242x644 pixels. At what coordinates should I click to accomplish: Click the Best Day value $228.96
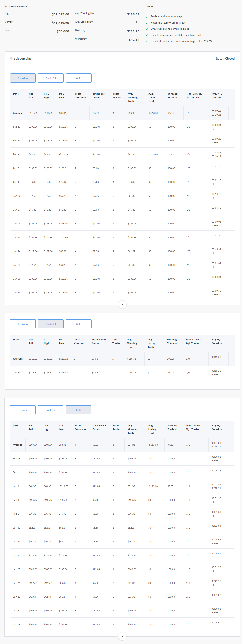click(x=133, y=31)
